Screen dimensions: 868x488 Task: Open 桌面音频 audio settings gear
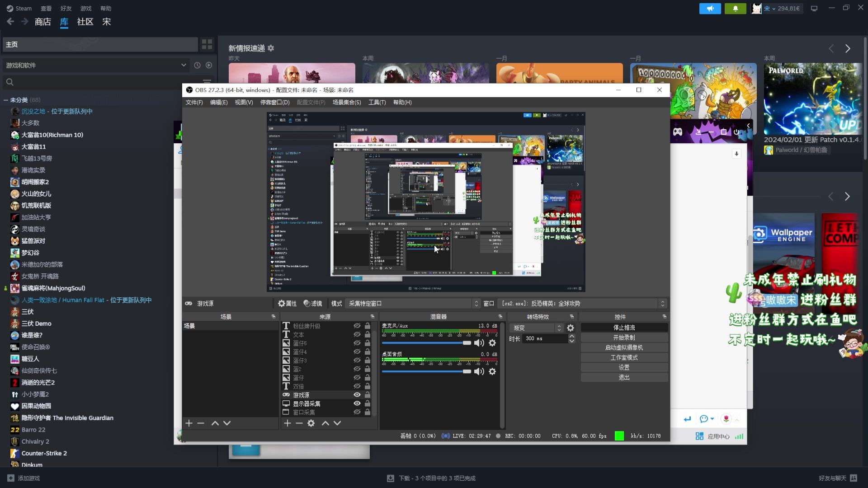[x=492, y=371]
